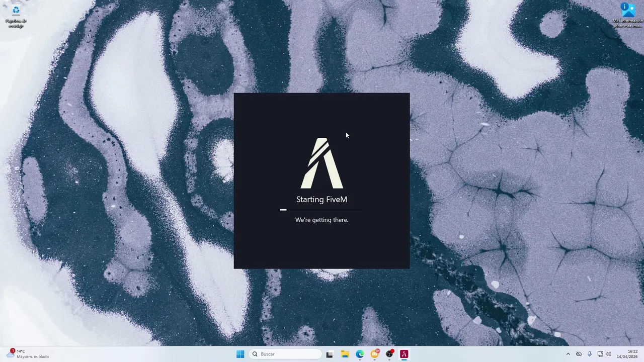Open the yellow chat app with 9+ badge

click(375, 354)
